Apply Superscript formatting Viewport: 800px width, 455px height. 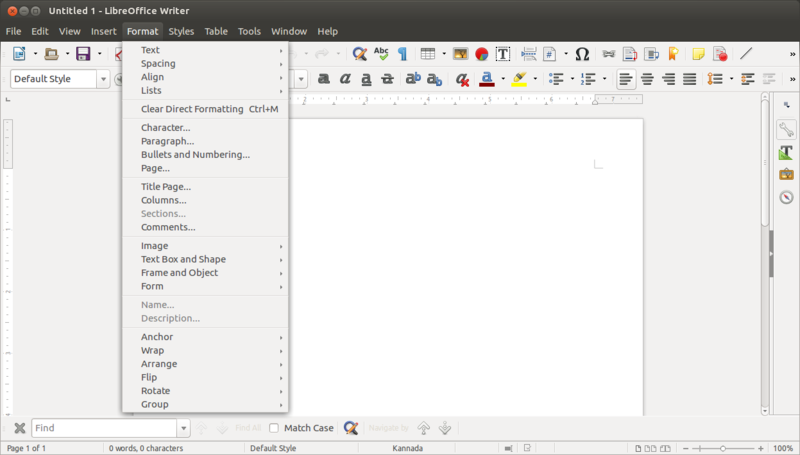pyautogui.click(x=413, y=79)
